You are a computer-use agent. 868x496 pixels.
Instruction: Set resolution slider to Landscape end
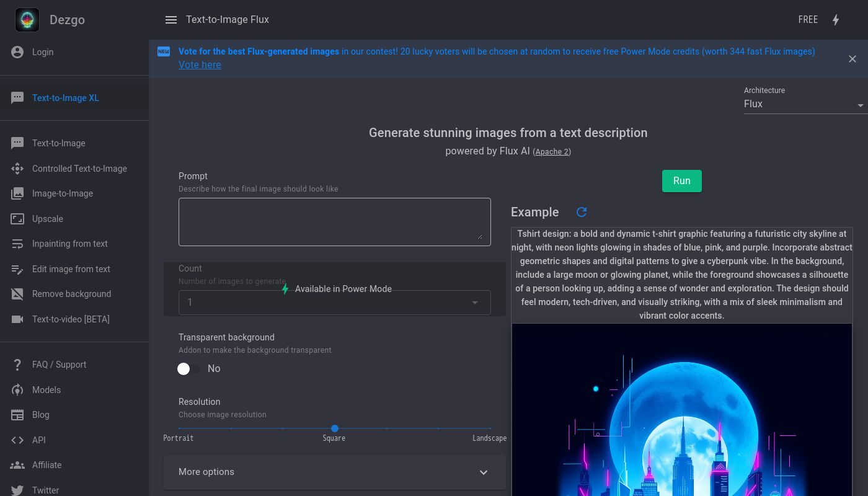point(490,428)
